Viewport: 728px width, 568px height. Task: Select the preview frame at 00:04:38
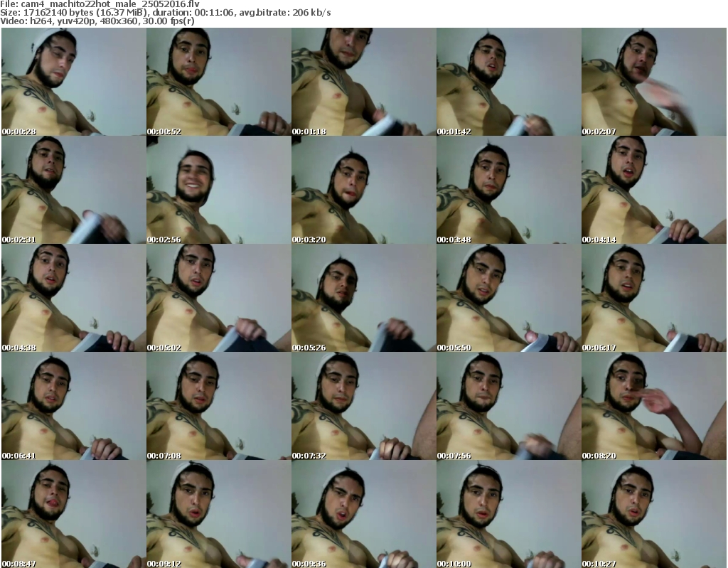[74, 298]
